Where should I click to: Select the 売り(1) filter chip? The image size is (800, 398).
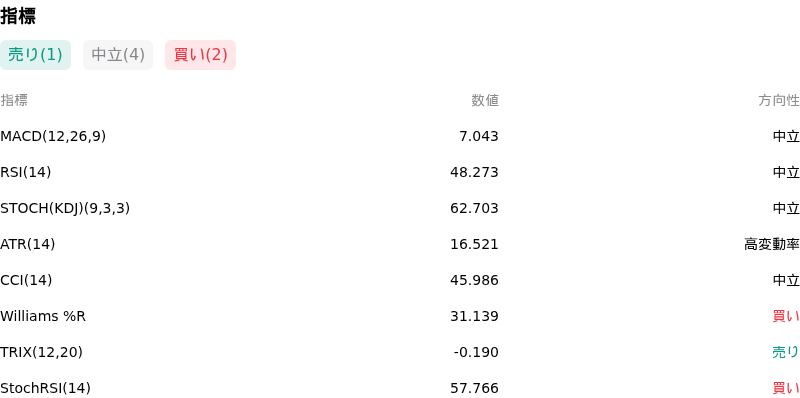pos(35,55)
